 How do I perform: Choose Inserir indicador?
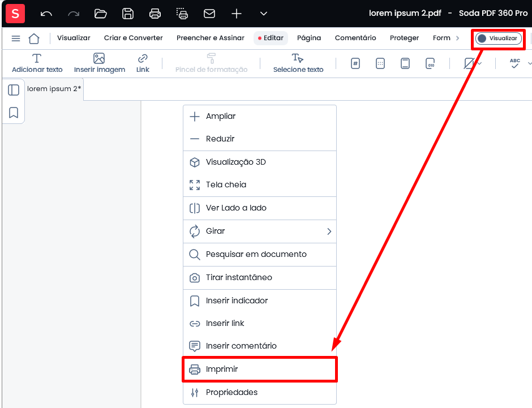(x=260, y=301)
